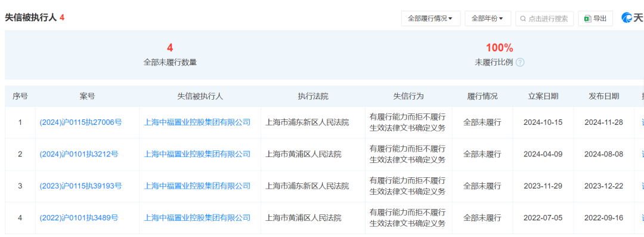Click the magnifier icon in search box

523,19
